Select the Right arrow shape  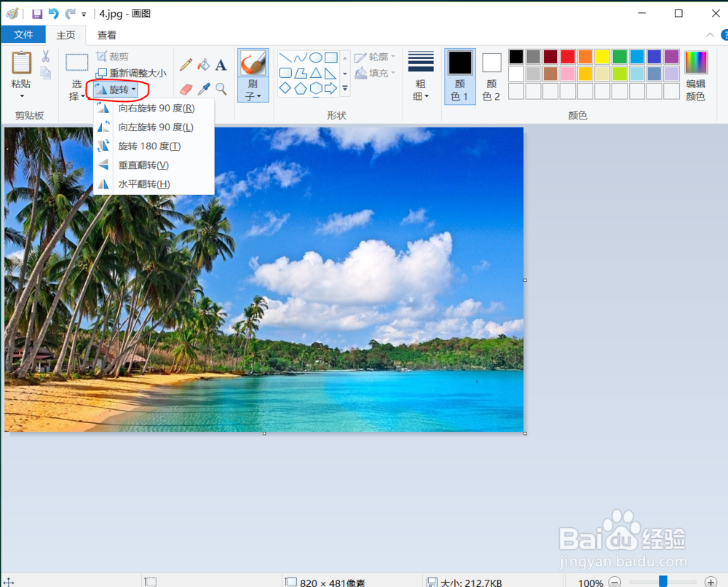[331, 88]
